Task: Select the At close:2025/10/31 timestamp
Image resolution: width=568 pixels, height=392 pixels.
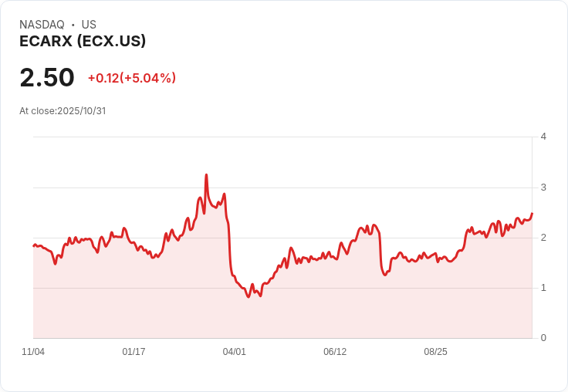Action: (x=63, y=110)
